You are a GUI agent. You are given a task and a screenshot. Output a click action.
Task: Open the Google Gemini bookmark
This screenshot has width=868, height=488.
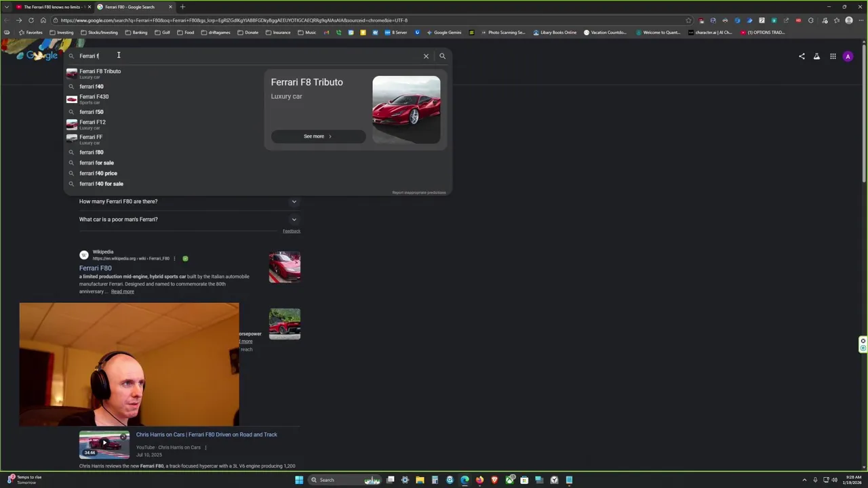(444, 33)
